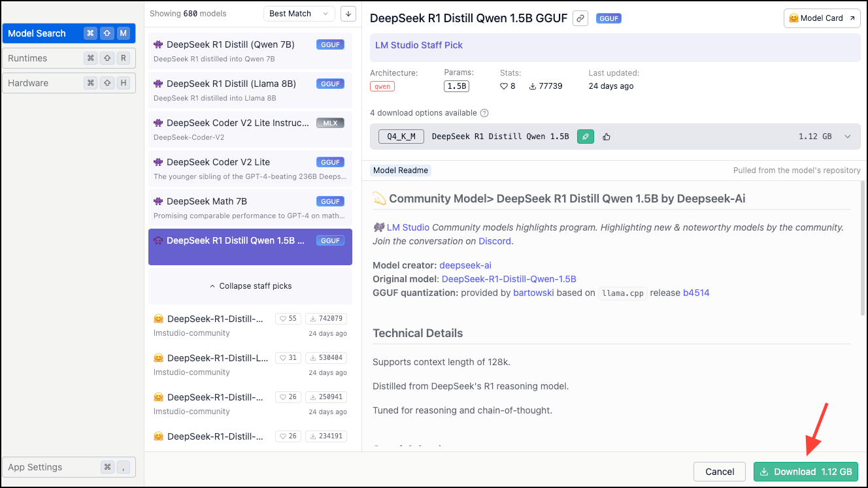Click the Q4_K_M quantization badge

pos(401,137)
